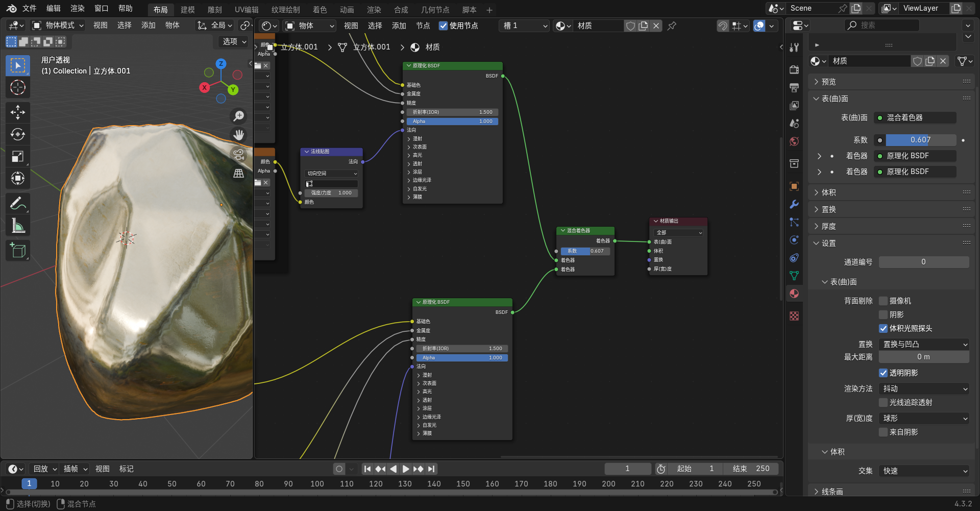Disable the 体积光照探头 checkbox

click(883, 328)
